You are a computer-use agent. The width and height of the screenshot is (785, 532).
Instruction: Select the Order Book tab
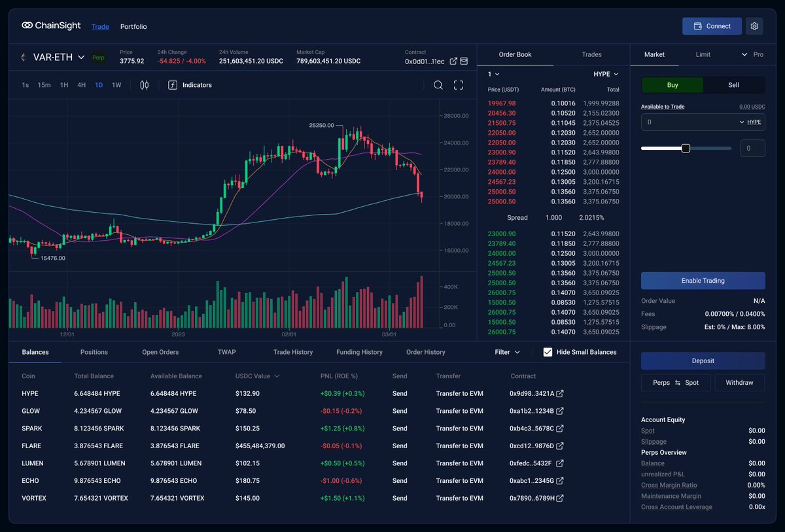[515, 55]
